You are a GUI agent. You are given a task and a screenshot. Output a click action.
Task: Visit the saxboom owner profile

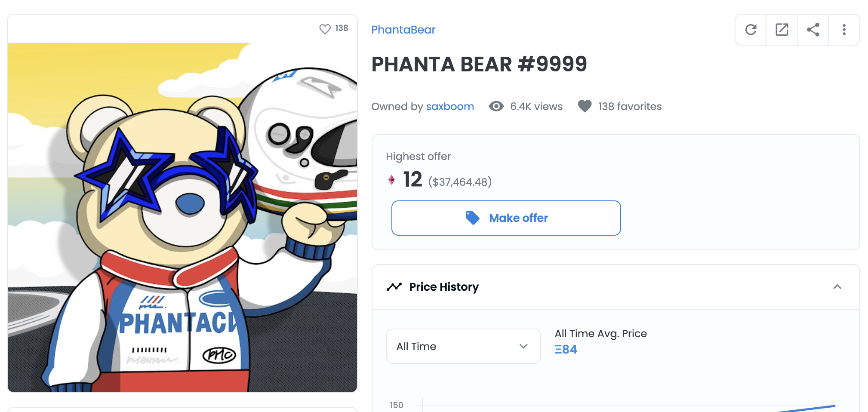450,106
